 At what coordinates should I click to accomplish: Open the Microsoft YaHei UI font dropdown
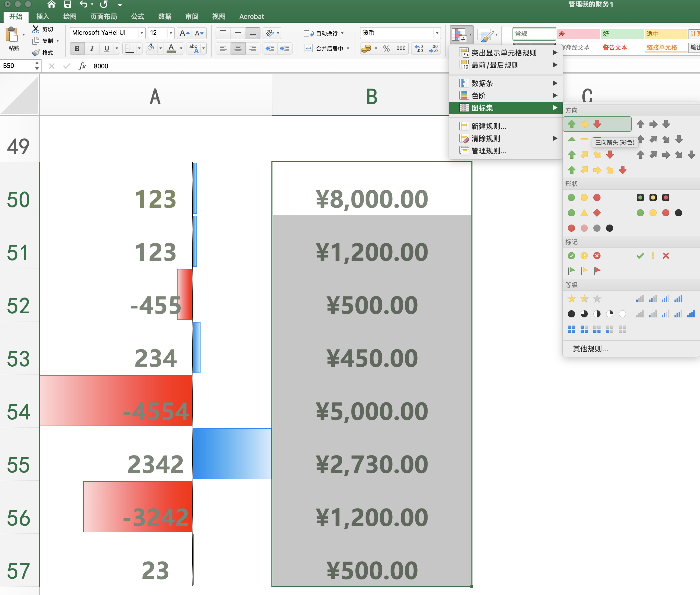pyautogui.click(x=142, y=33)
